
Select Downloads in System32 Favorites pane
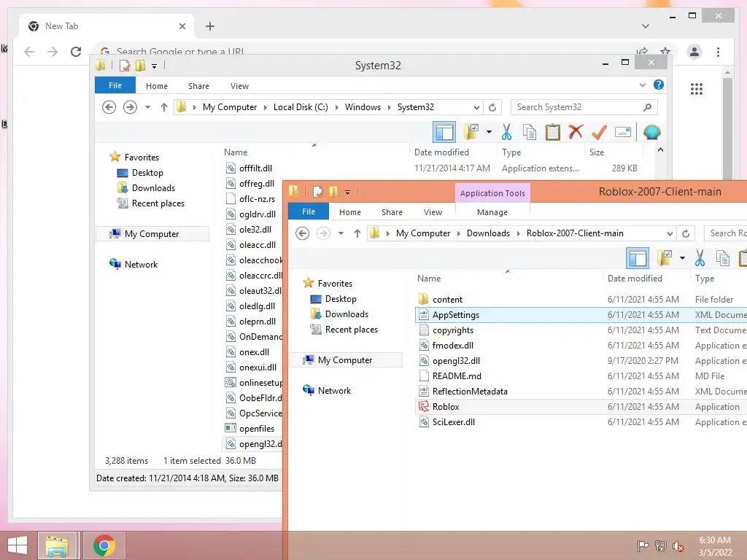(146, 188)
